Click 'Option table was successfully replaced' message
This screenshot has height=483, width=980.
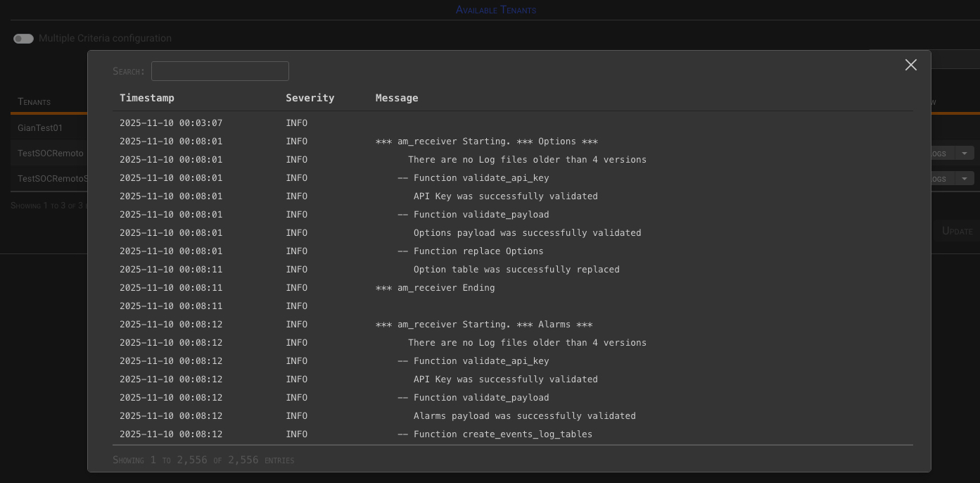tap(516, 270)
